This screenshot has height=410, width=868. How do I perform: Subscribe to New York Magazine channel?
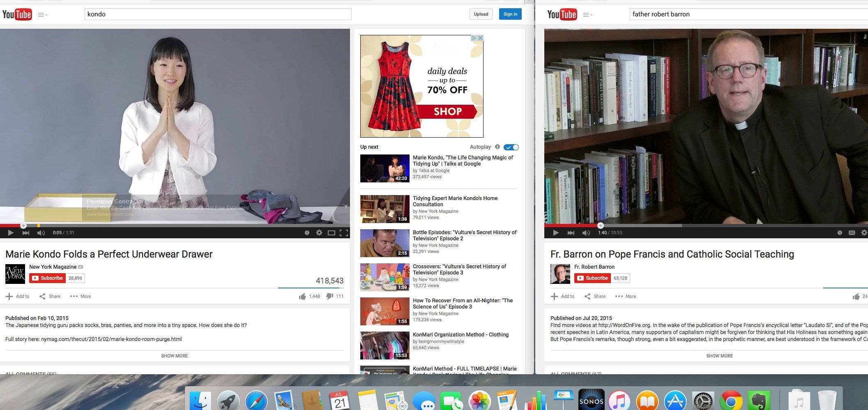click(x=48, y=278)
